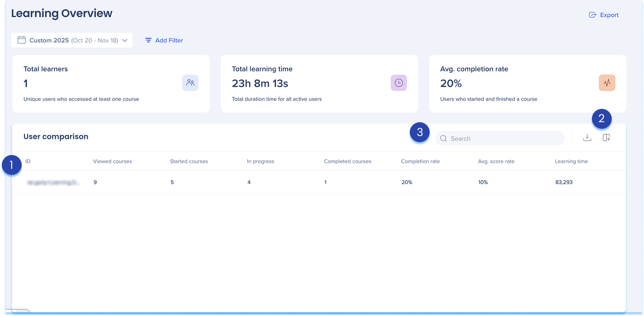Image resolution: width=644 pixels, height=316 pixels.
Task: Sort by Viewed courses column header
Action: (112, 161)
